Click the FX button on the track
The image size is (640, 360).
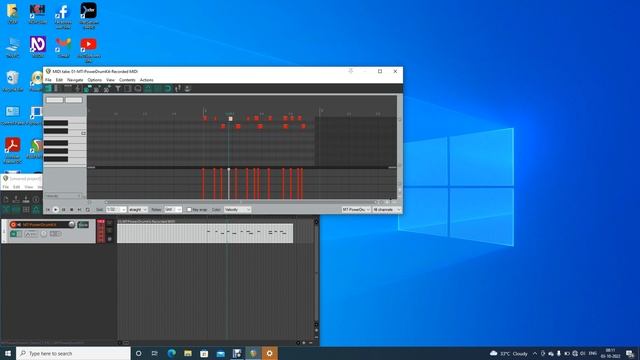(13, 234)
